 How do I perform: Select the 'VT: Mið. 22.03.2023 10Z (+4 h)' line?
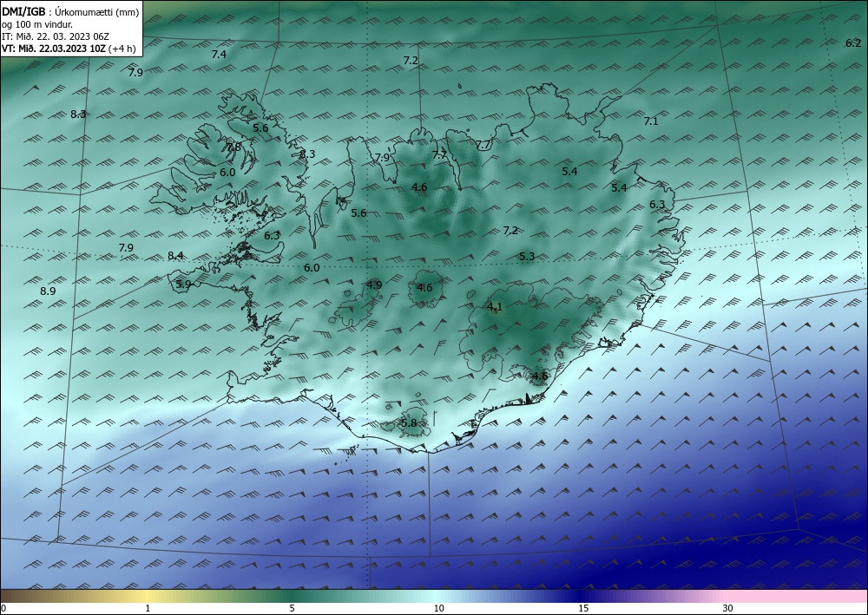[69, 48]
